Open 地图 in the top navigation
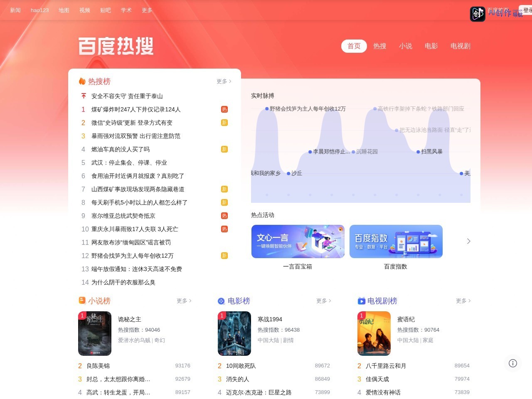 tap(64, 10)
